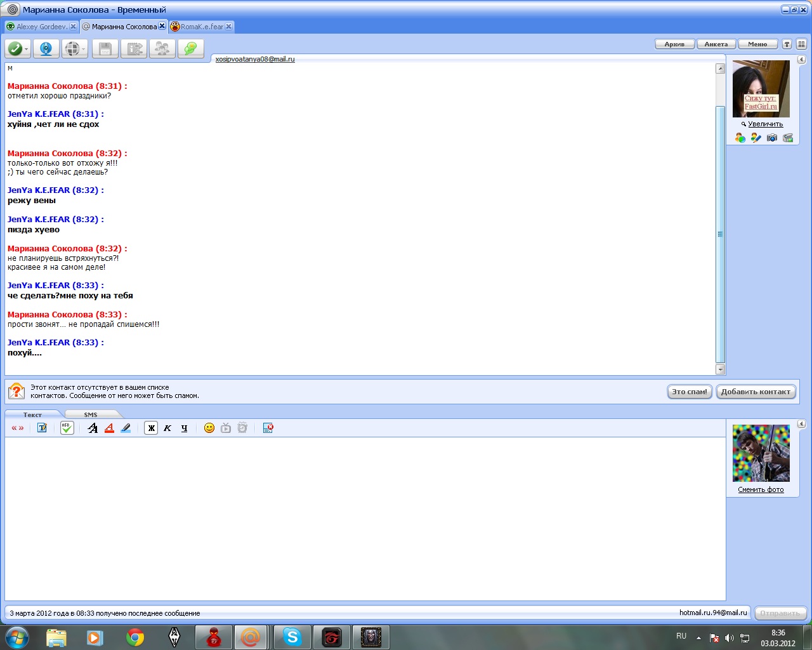
Task: Close the Марианна Соколова tab
Action: [162, 26]
